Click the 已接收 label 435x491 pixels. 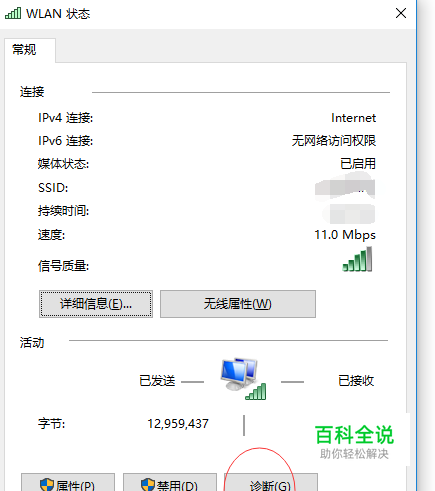point(356,381)
